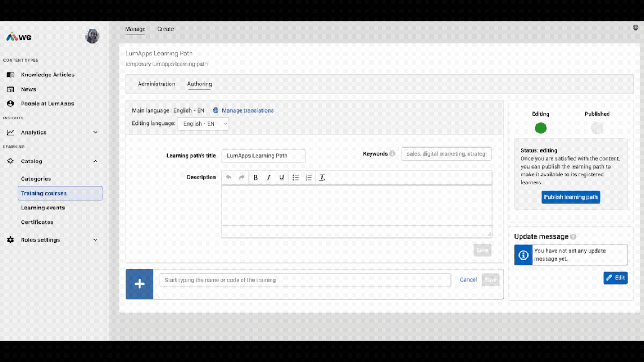Switch to the Manage tab

(135, 29)
